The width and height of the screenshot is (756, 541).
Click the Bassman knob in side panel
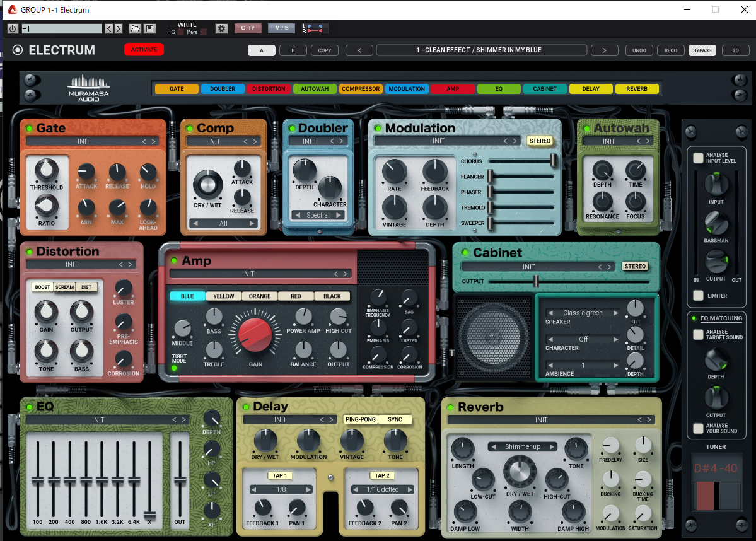pyautogui.click(x=716, y=224)
